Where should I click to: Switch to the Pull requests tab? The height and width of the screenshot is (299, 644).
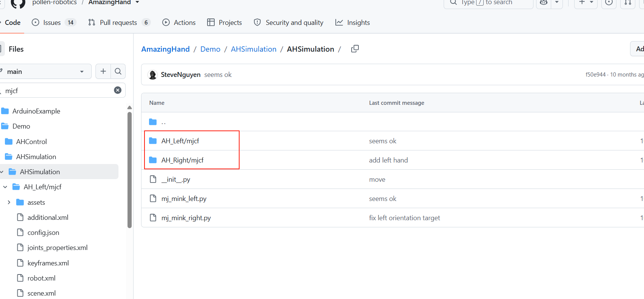point(119,23)
